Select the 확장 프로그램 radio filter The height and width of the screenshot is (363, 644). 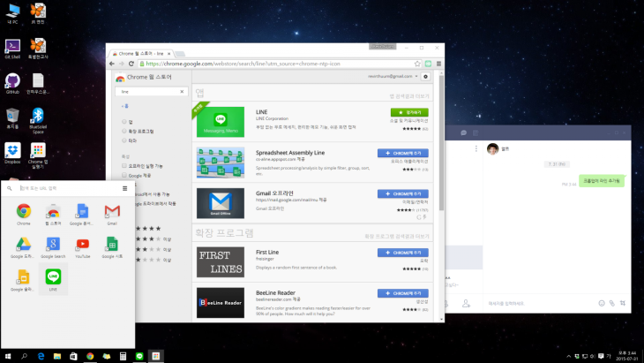coord(124,131)
